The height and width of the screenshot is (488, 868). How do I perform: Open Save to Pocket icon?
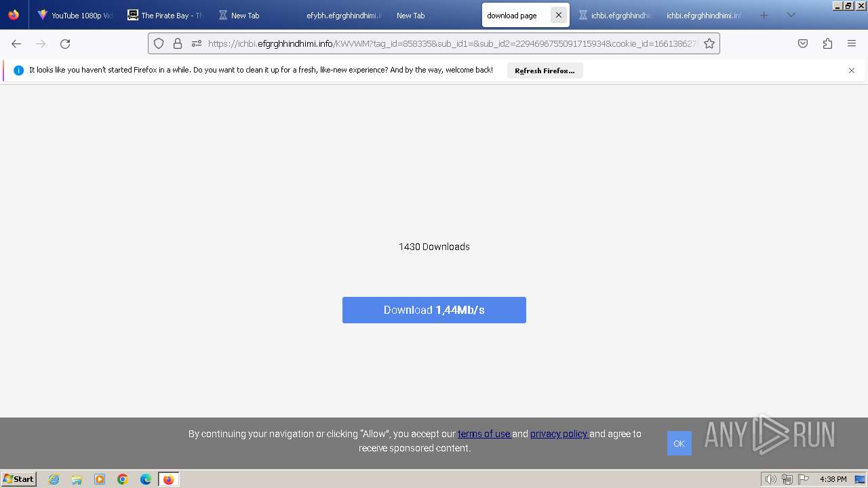coord(803,43)
